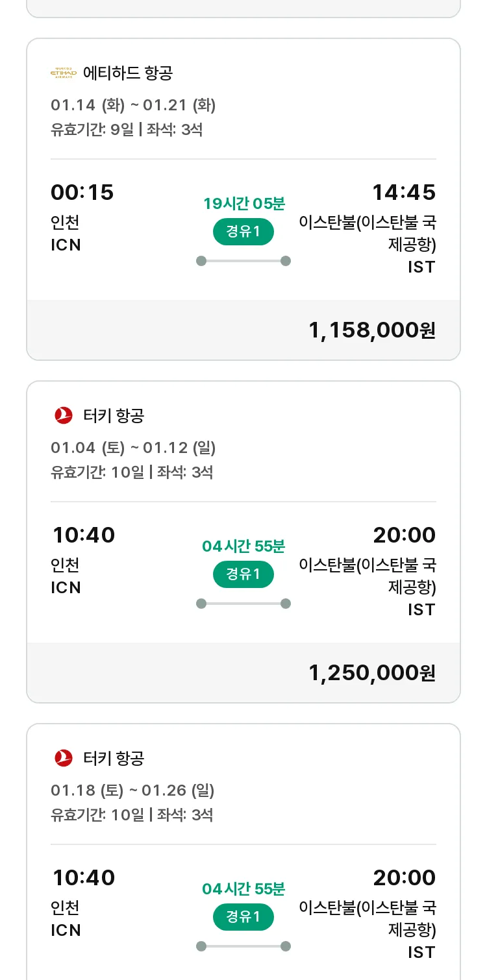
Task: Tap 01.14 (화) ~ 01.21 (화) date range
Action: pyautogui.click(x=133, y=105)
